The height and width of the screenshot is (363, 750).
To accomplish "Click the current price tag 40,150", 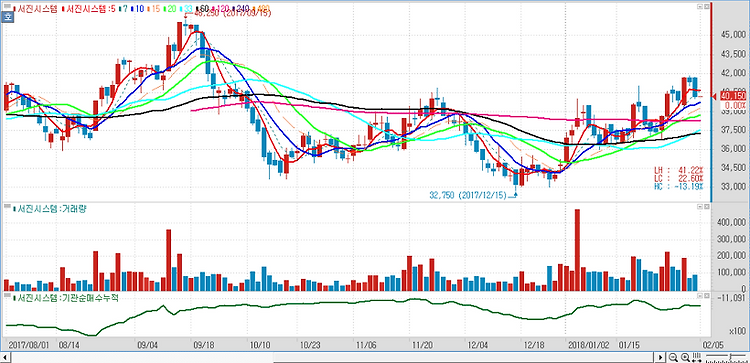I will [732, 97].
